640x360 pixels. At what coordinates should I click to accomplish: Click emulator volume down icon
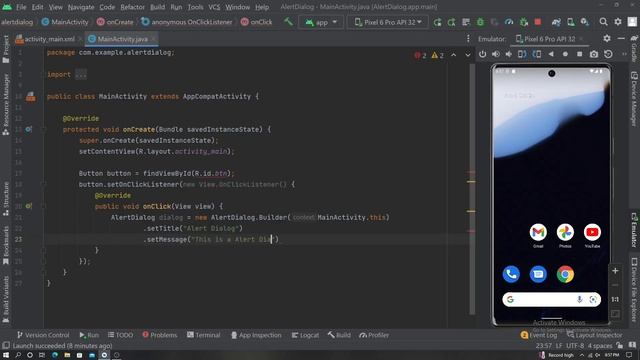(x=509, y=54)
